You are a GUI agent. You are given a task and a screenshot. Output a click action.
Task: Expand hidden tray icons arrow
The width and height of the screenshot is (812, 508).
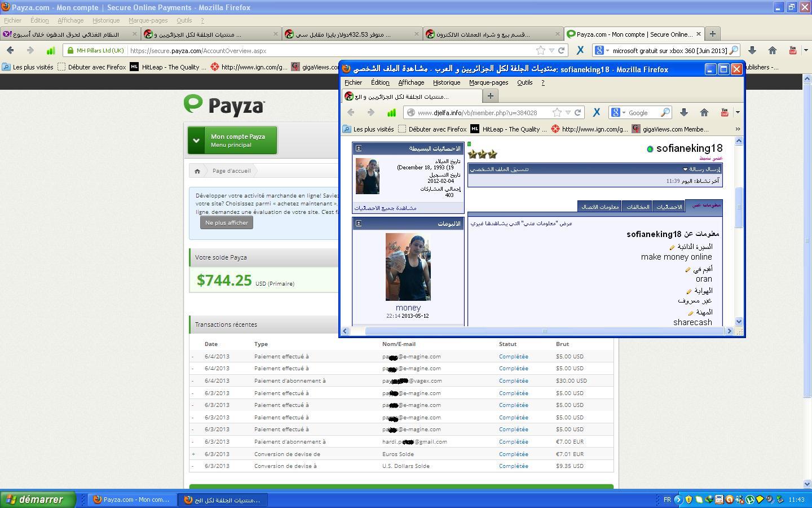pyautogui.click(x=678, y=500)
